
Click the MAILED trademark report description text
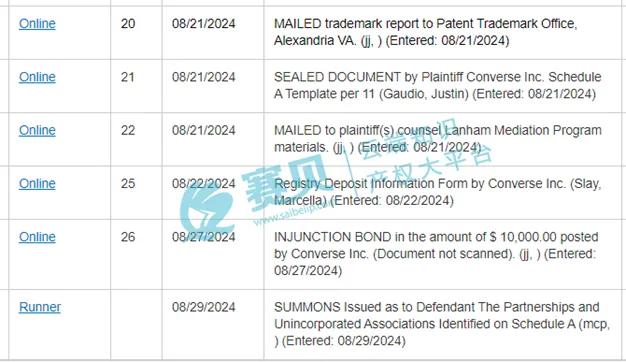tap(426, 32)
